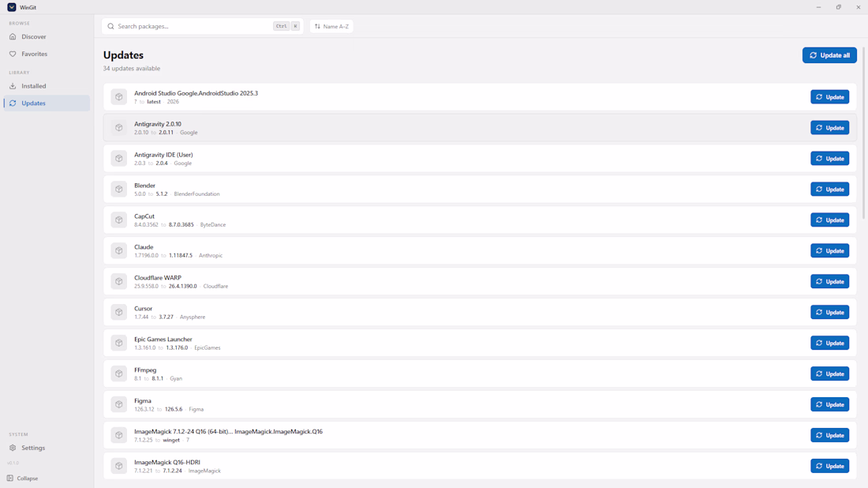This screenshot has width=868, height=488.
Task: Open the Discover page
Action: coord(47,36)
